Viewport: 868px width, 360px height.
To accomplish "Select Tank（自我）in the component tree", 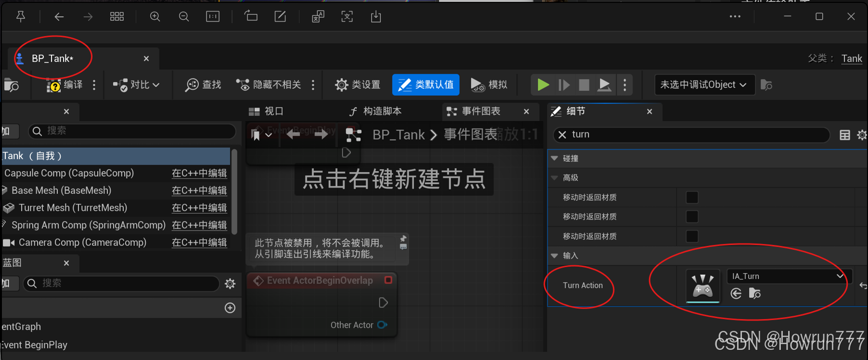I will click(116, 156).
